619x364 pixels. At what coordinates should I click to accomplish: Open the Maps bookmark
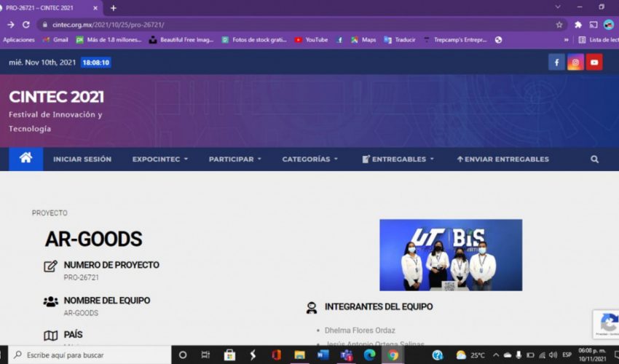tap(363, 40)
